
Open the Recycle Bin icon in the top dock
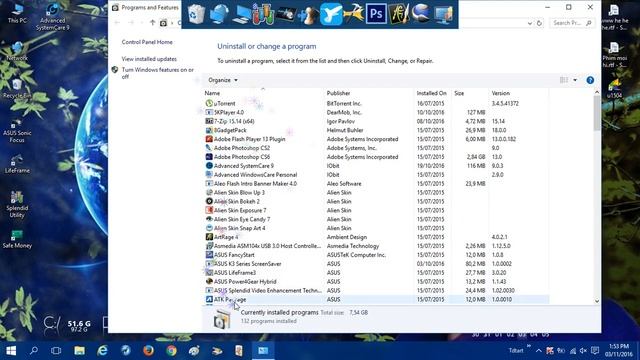point(196,14)
